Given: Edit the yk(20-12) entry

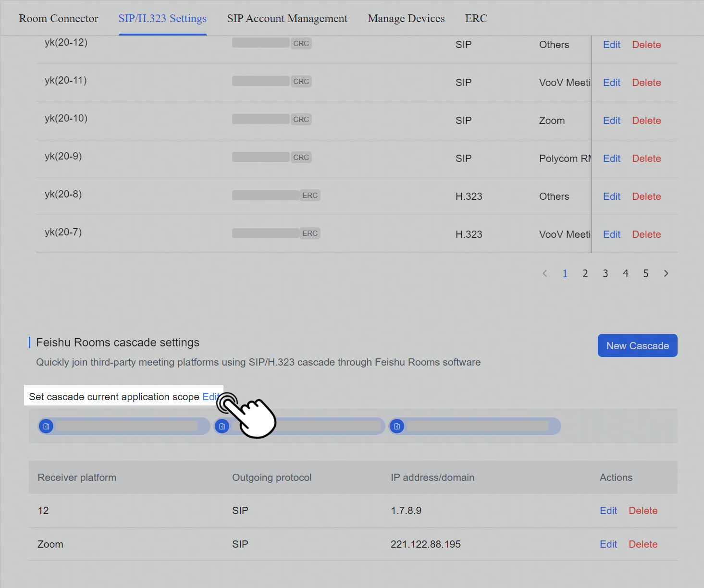Looking at the screenshot, I should pyautogui.click(x=612, y=45).
